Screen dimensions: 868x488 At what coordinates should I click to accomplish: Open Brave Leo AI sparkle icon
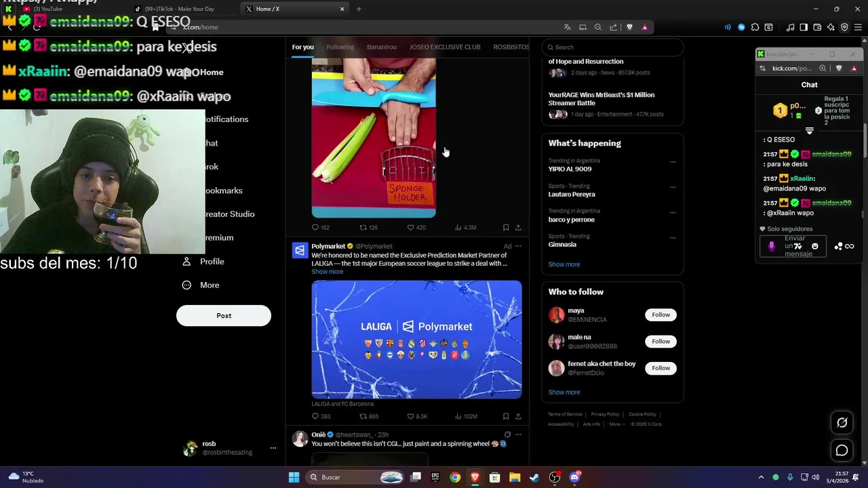coord(831,27)
